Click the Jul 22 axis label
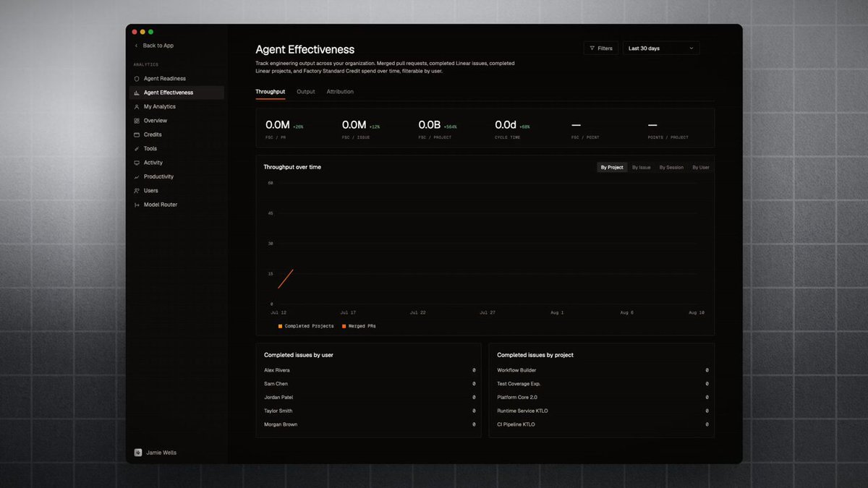The width and height of the screenshot is (868, 488). pyautogui.click(x=417, y=312)
